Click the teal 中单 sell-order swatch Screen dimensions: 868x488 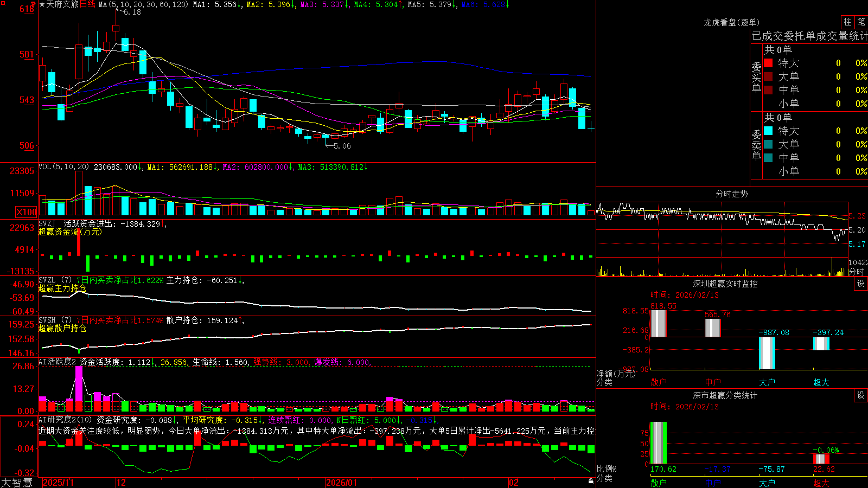768,158
